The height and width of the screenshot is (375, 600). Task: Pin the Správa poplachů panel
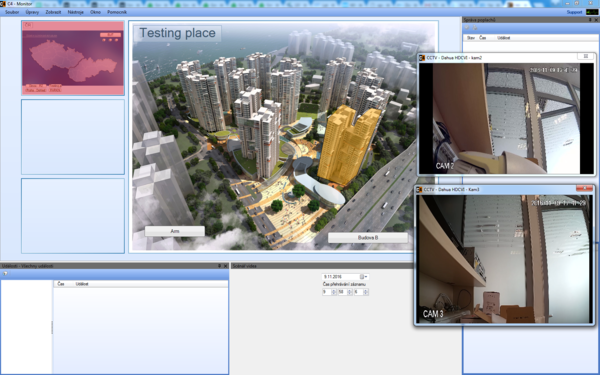click(590, 20)
